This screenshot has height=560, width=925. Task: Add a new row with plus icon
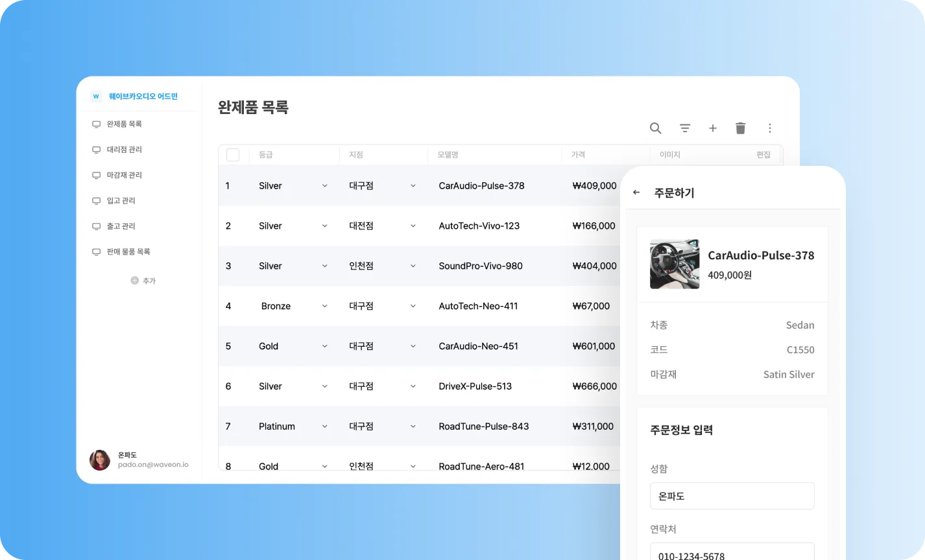(713, 128)
